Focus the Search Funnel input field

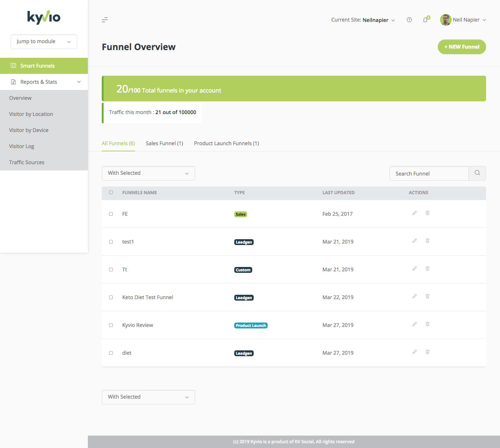coord(429,173)
